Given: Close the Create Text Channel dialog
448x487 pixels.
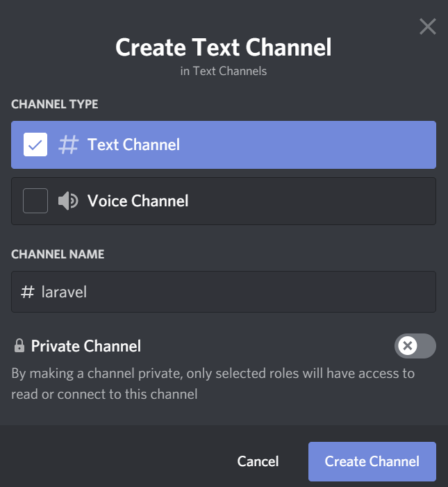Looking at the screenshot, I should [x=428, y=27].
